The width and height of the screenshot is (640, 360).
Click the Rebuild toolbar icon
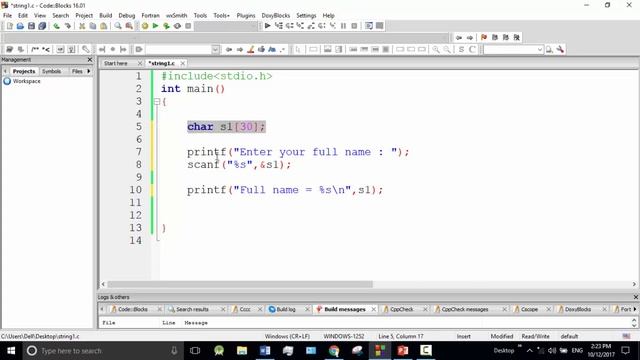coord(177,26)
